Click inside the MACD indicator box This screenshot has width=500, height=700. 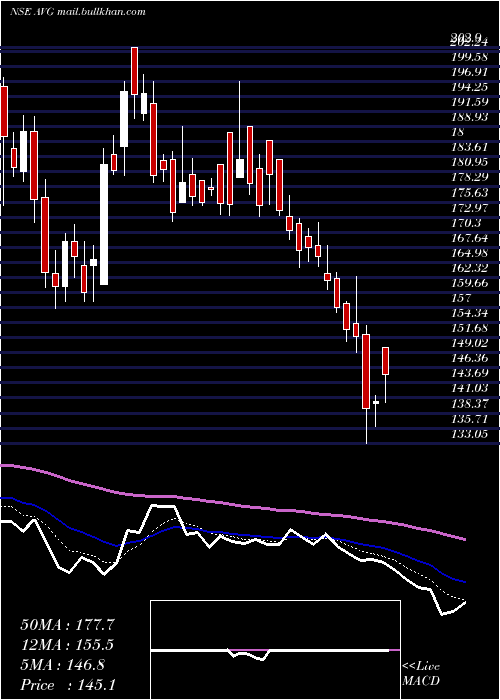pos(275,650)
